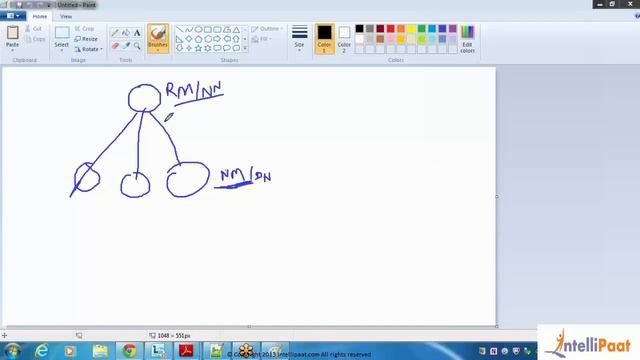Viewport: 640px width, 360px height.
Task: Open the Edit colors dialog
Action: pos(467,39)
